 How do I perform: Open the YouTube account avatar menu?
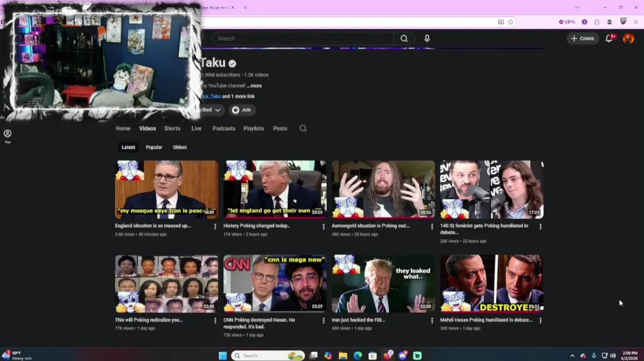(x=628, y=39)
